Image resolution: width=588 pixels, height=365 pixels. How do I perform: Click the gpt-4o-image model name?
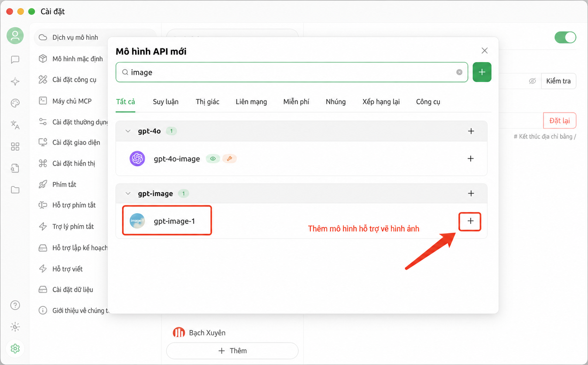tap(177, 159)
